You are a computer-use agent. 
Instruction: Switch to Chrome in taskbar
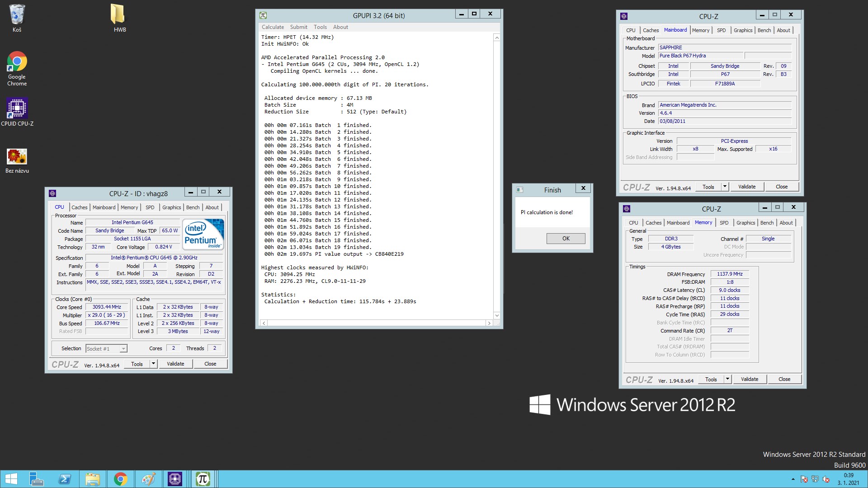pyautogui.click(x=120, y=479)
